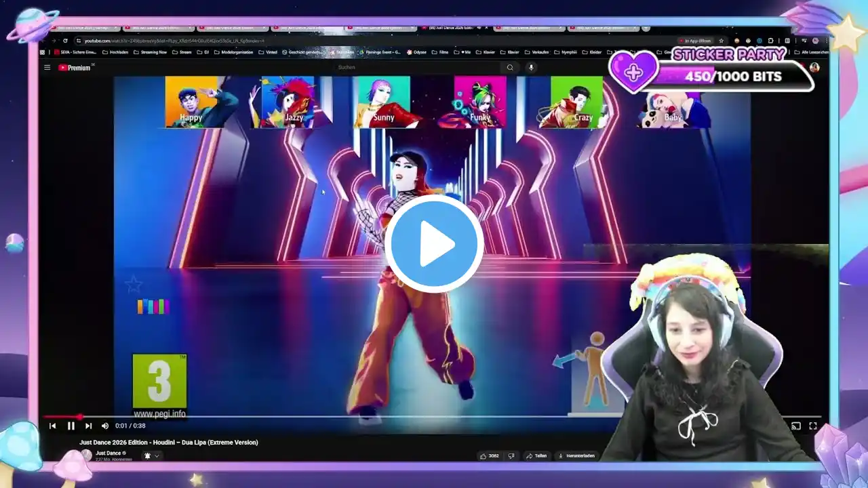Click the Herunterladen download button
This screenshot has width=868, height=488.
pos(576,455)
